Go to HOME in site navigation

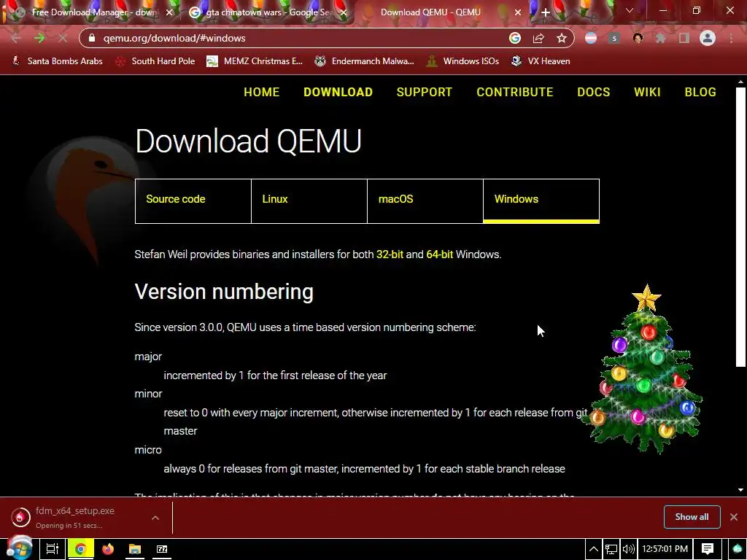262,92
